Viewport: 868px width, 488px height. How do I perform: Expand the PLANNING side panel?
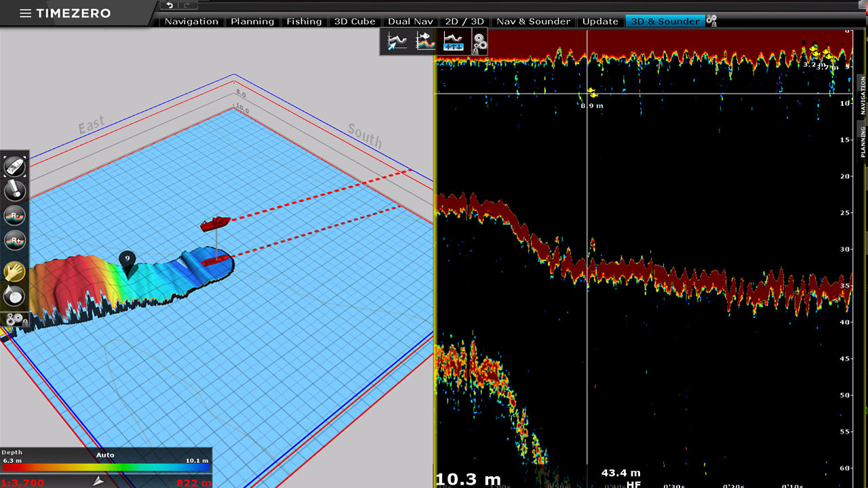pos(863,141)
